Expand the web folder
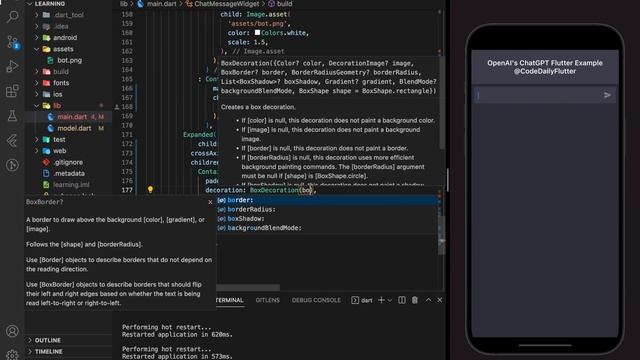Viewport: 640px width, 360px height. click(37, 151)
